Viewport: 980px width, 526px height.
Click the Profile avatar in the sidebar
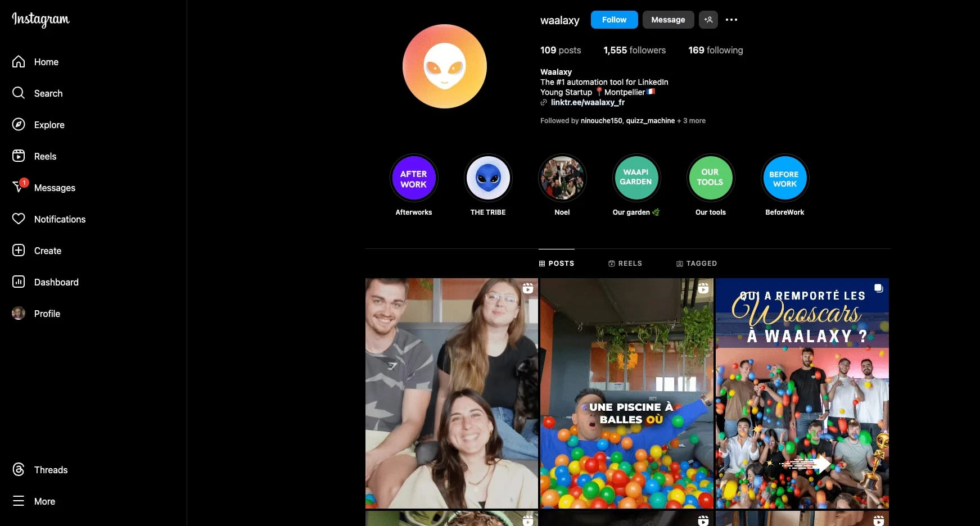pos(19,314)
